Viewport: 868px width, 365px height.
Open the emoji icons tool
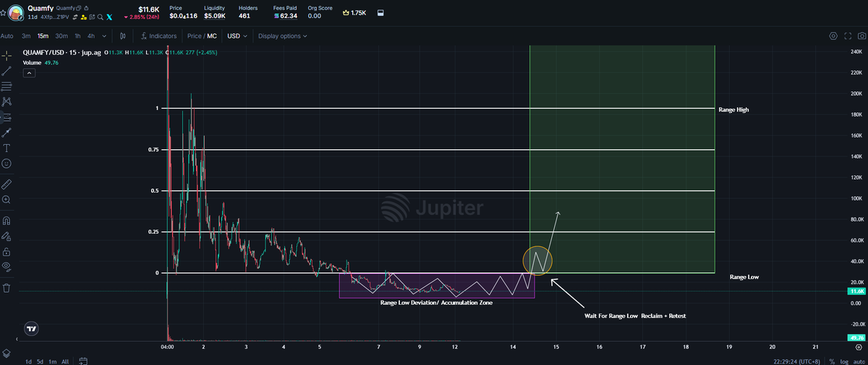click(7, 163)
